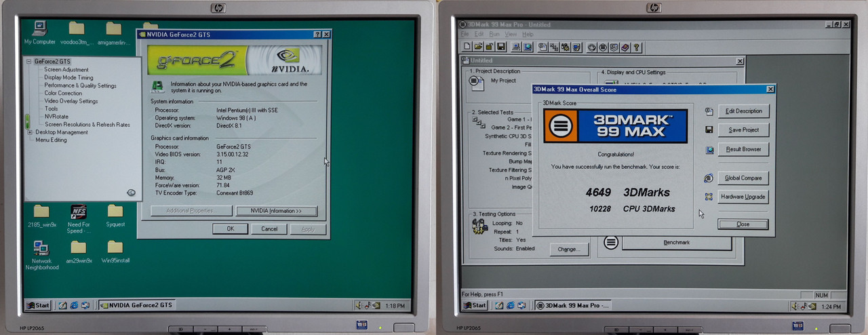Click the Edit Description button
The image size is (868, 335).
[x=743, y=111]
